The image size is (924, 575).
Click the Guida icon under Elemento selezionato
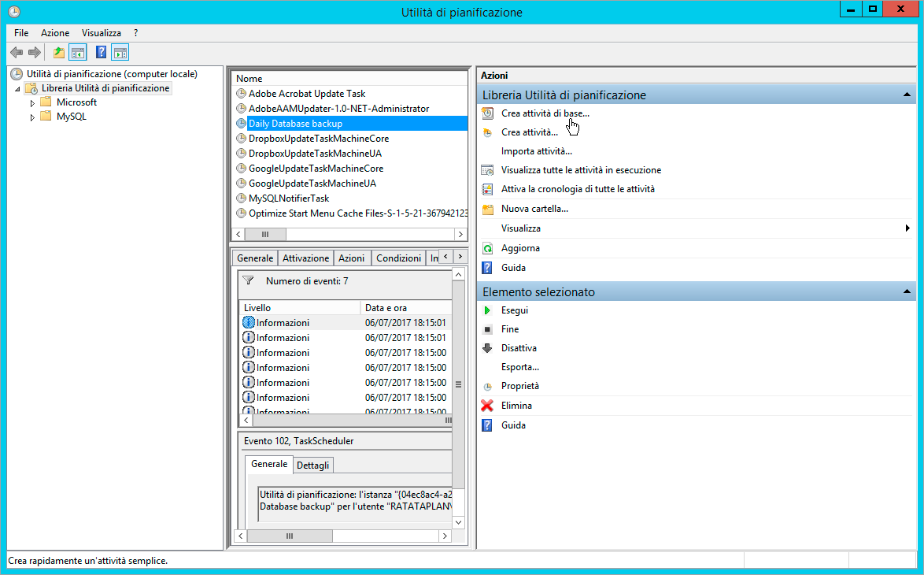click(x=487, y=425)
